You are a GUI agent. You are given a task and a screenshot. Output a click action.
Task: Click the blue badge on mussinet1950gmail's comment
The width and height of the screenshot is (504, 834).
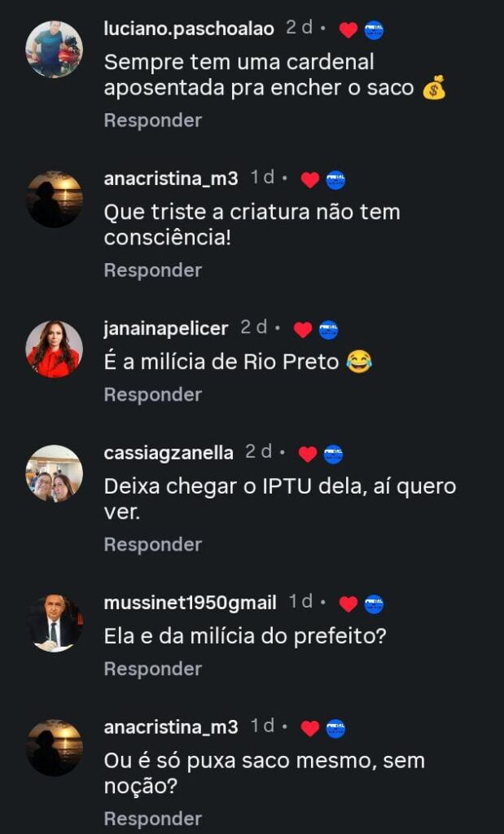point(375,604)
